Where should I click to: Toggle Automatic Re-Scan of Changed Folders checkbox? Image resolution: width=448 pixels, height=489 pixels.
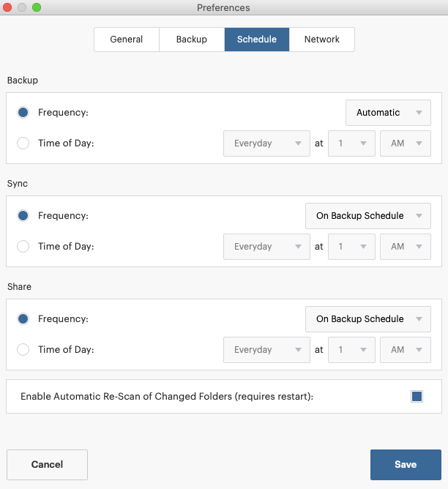(x=417, y=396)
